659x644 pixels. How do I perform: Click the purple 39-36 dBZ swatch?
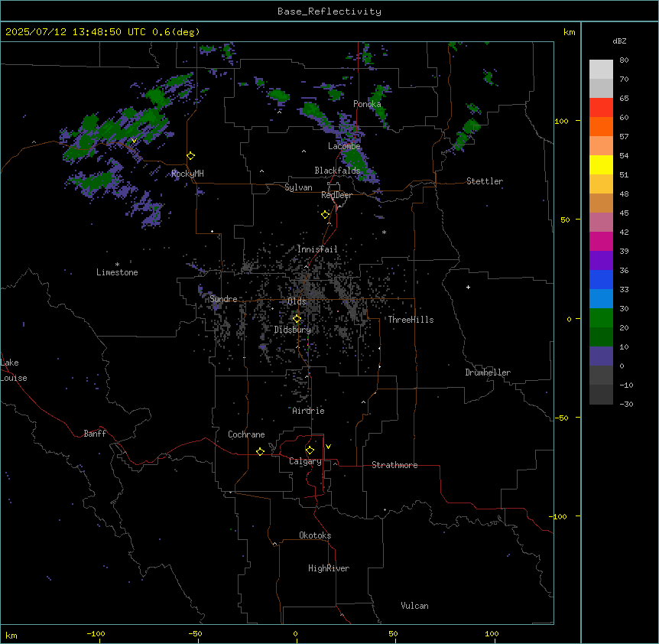tap(601, 260)
